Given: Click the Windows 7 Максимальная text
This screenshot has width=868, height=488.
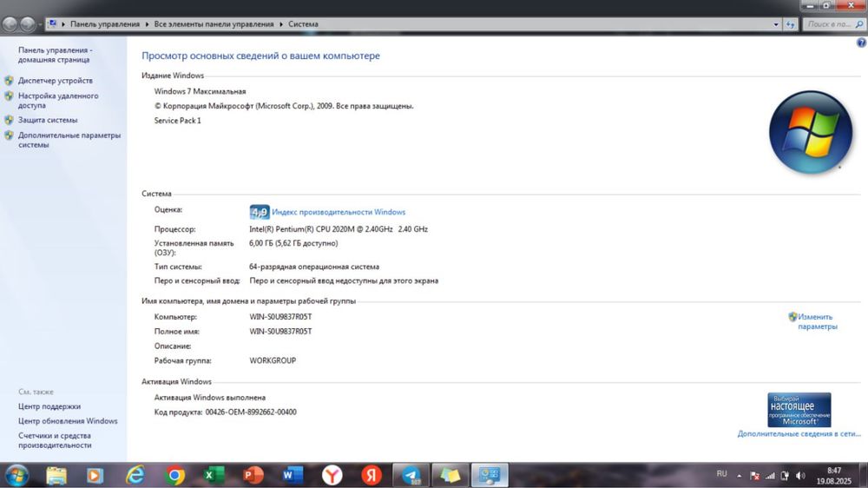Looking at the screenshot, I should [x=200, y=91].
